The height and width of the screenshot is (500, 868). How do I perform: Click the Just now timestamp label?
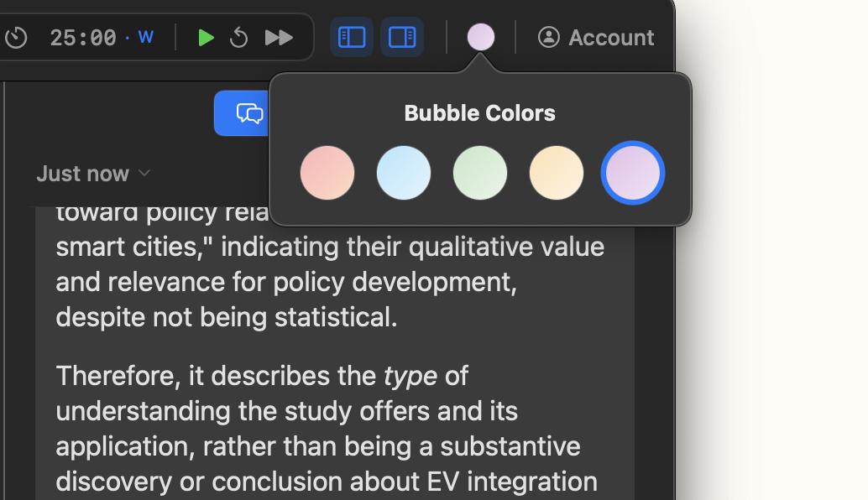pyautogui.click(x=84, y=174)
